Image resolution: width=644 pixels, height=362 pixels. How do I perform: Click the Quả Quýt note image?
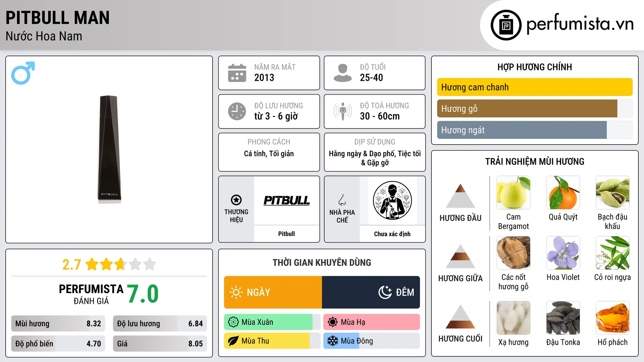click(x=563, y=193)
